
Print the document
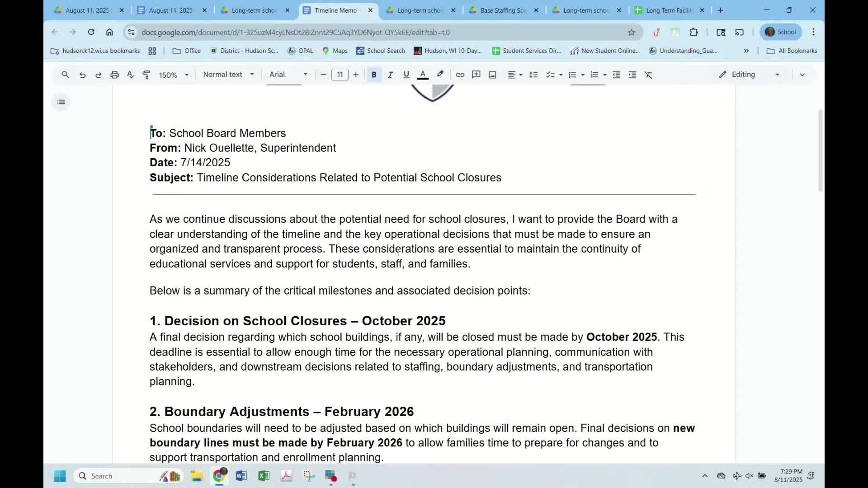pyautogui.click(x=114, y=75)
